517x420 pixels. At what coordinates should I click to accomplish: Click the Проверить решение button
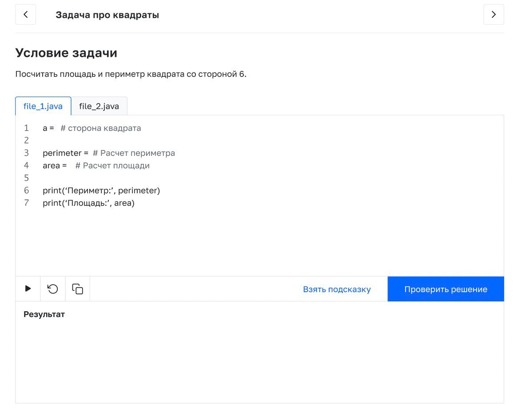tap(446, 289)
